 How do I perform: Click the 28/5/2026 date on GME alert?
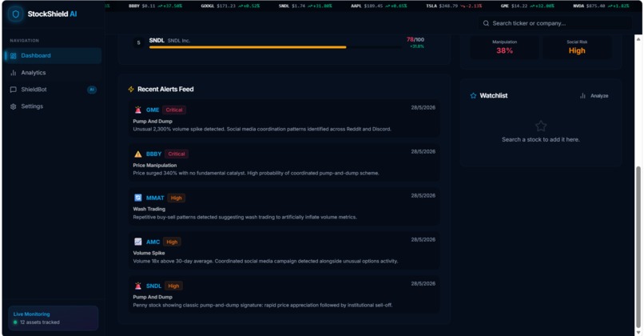(423, 108)
